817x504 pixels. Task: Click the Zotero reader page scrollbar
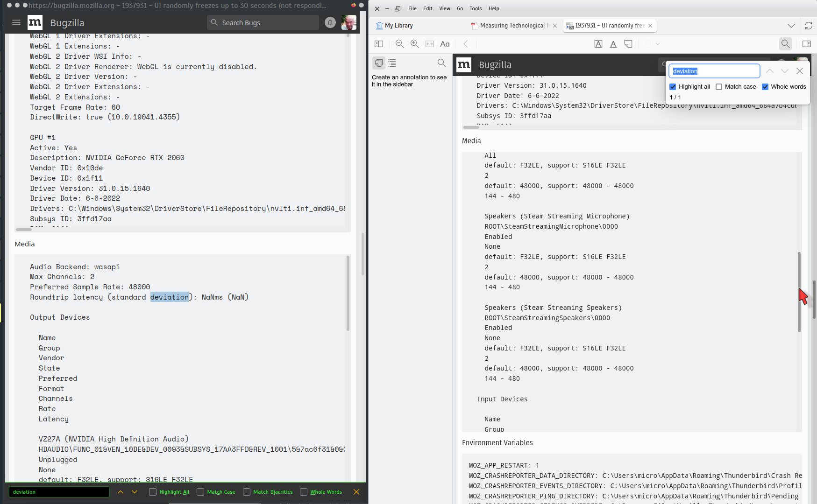[814, 300]
